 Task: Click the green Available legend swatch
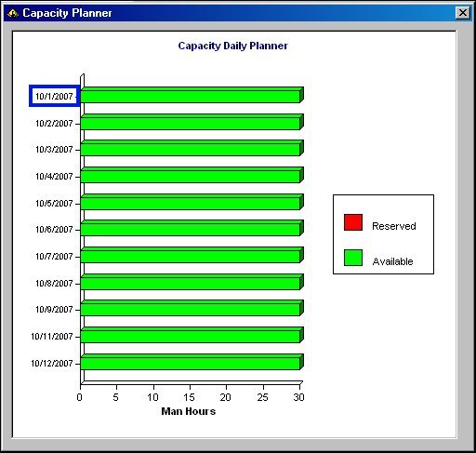click(x=353, y=258)
